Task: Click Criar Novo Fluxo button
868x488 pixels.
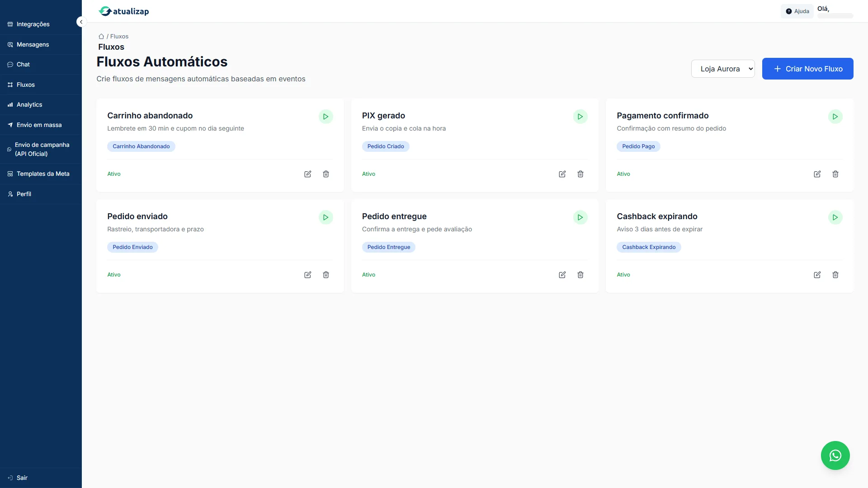Action: tap(807, 69)
